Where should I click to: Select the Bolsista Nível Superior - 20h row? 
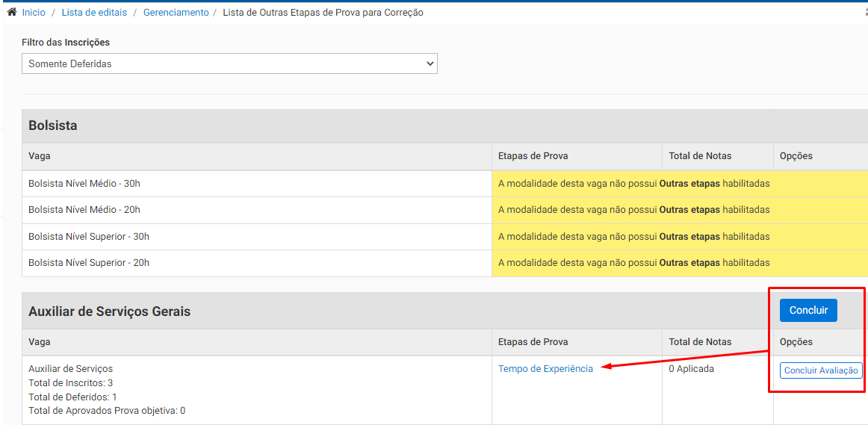coord(89,263)
